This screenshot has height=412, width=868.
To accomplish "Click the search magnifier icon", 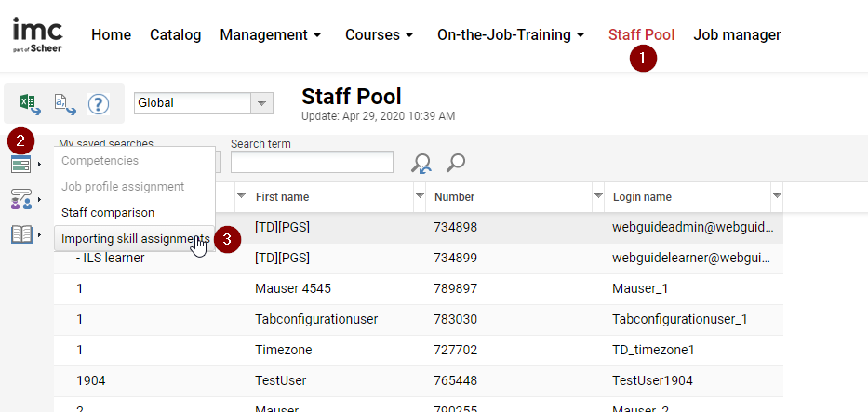I will [456, 163].
